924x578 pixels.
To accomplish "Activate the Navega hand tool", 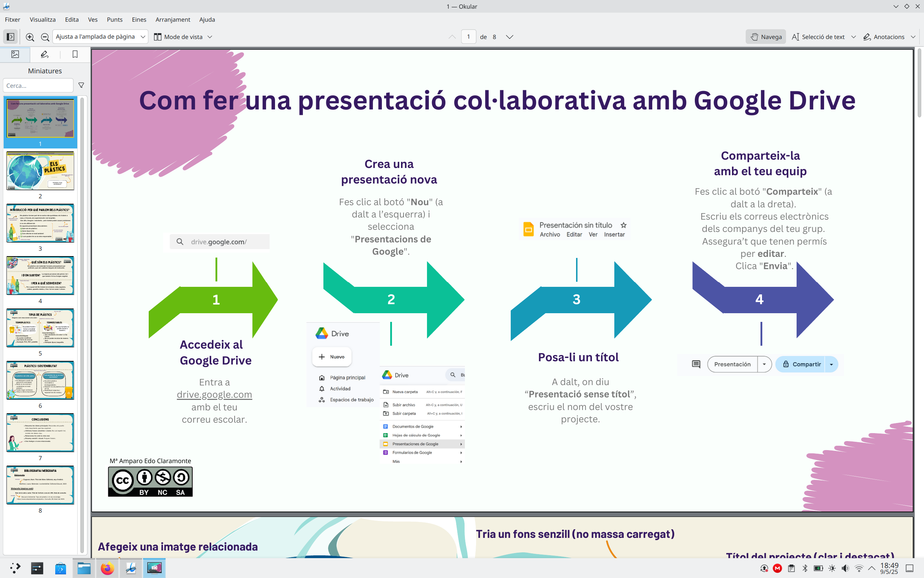I will click(x=766, y=37).
